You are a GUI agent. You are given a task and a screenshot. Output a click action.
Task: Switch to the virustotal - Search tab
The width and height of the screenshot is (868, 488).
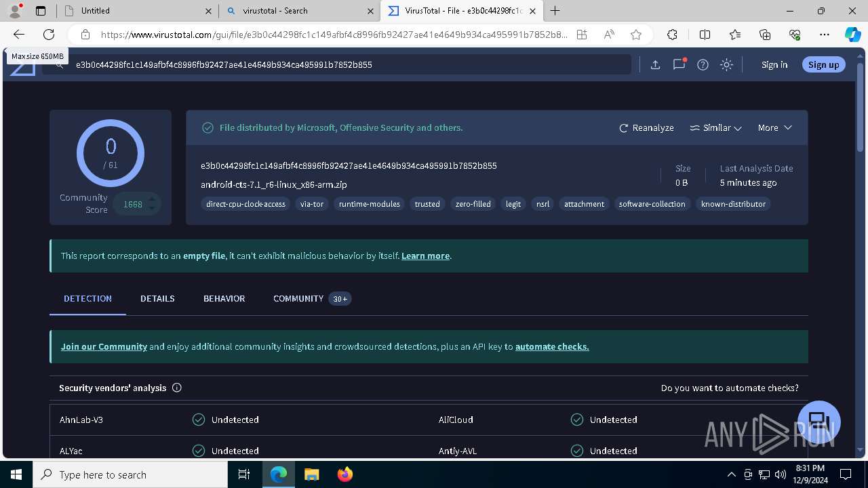pos(299,11)
